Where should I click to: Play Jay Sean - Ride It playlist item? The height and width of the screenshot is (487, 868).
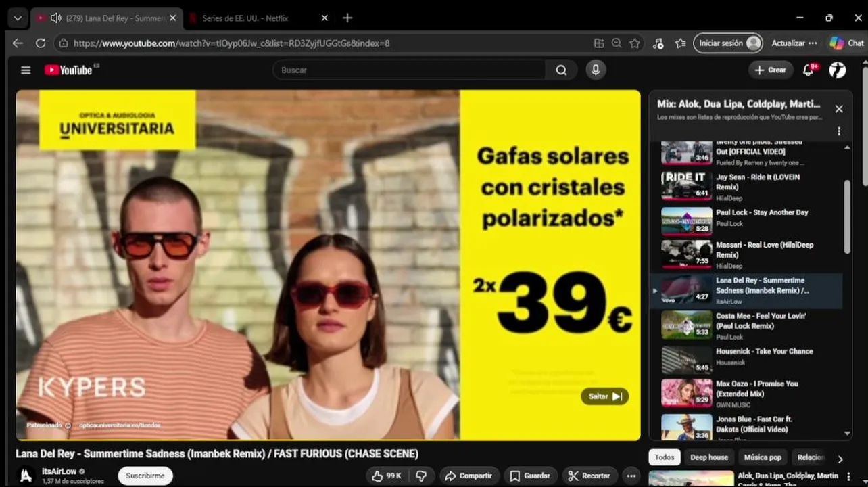[x=746, y=186]
